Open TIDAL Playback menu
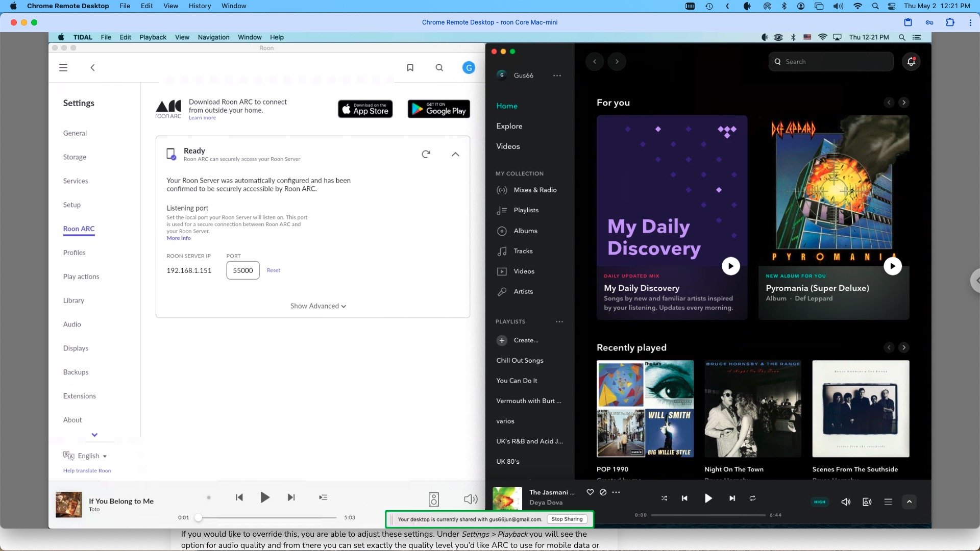 [153, 37]
